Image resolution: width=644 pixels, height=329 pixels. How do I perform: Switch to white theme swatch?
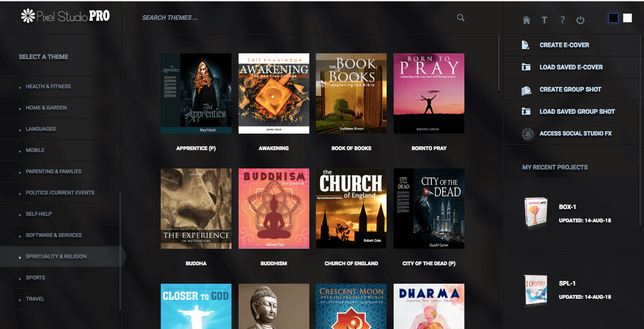[x=627, y=18]
